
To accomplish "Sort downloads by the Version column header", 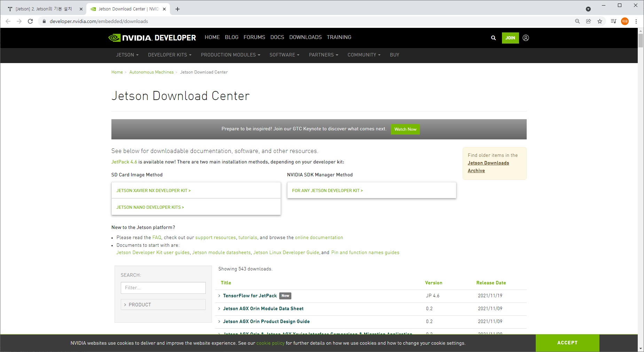I will [433, 283].
